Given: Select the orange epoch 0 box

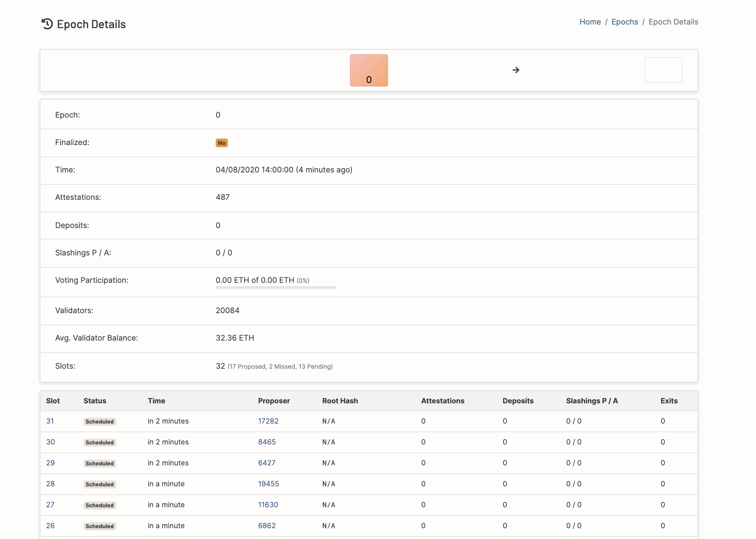Looking at the screenshot, I should point(369,70).
